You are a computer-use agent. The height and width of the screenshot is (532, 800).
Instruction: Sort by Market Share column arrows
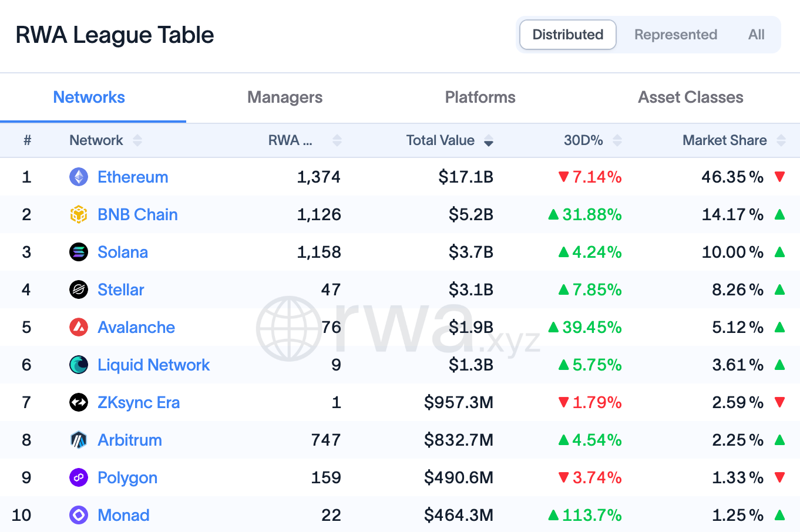tap(781, 140)
